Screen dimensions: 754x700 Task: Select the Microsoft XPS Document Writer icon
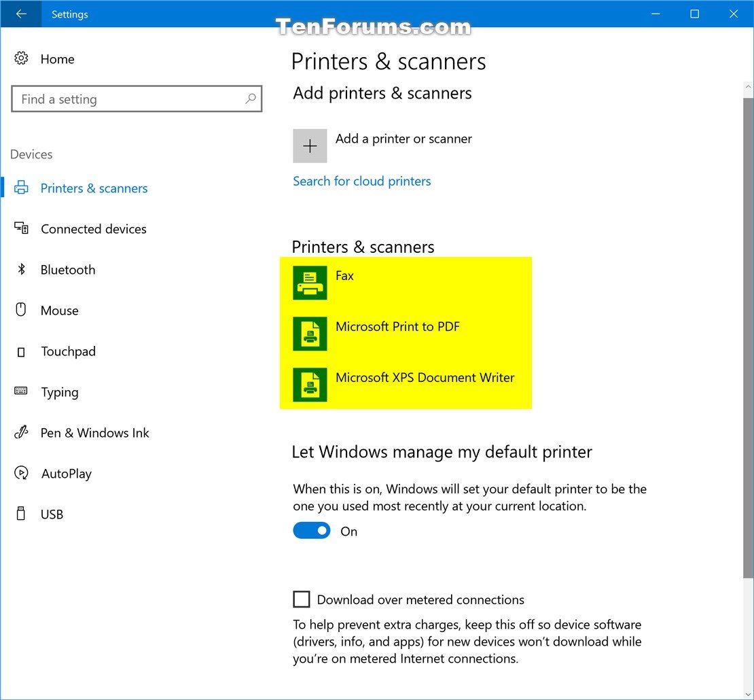point(310,384)
